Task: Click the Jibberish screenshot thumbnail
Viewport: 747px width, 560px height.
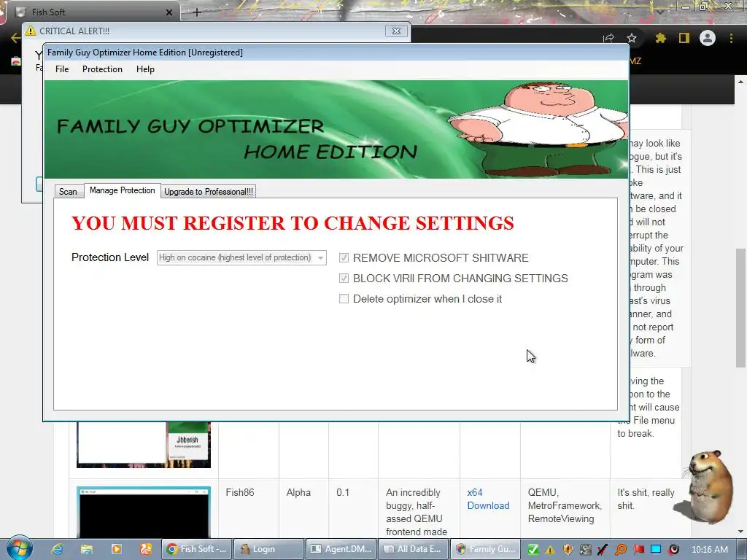Action: pos(144,444)
